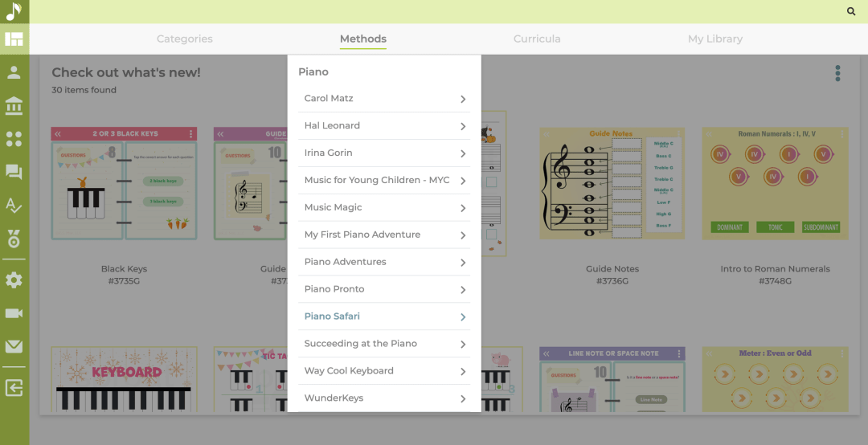
Task: Expand Piano Adventures chevron arrow
Action: [463, 263]
